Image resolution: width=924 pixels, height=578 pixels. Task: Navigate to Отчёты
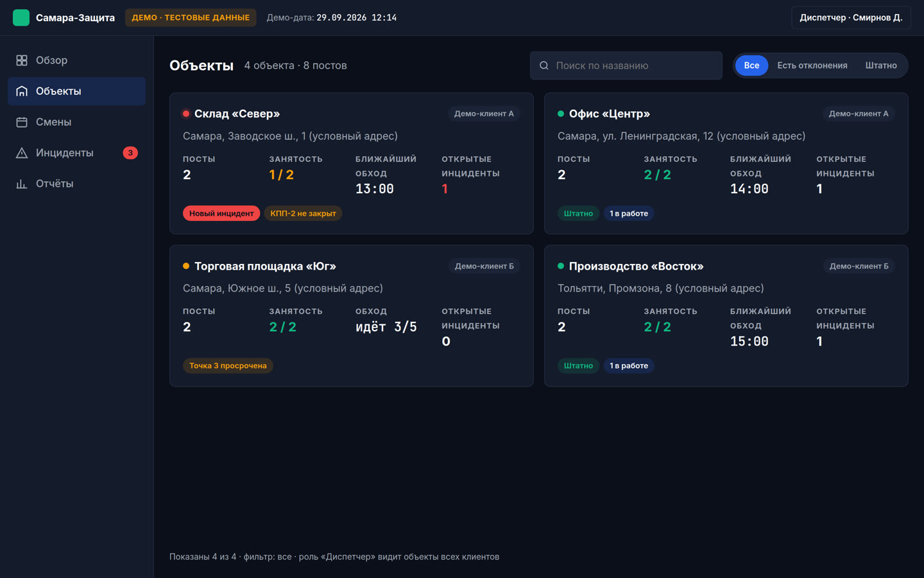click(x=76, y=184)
